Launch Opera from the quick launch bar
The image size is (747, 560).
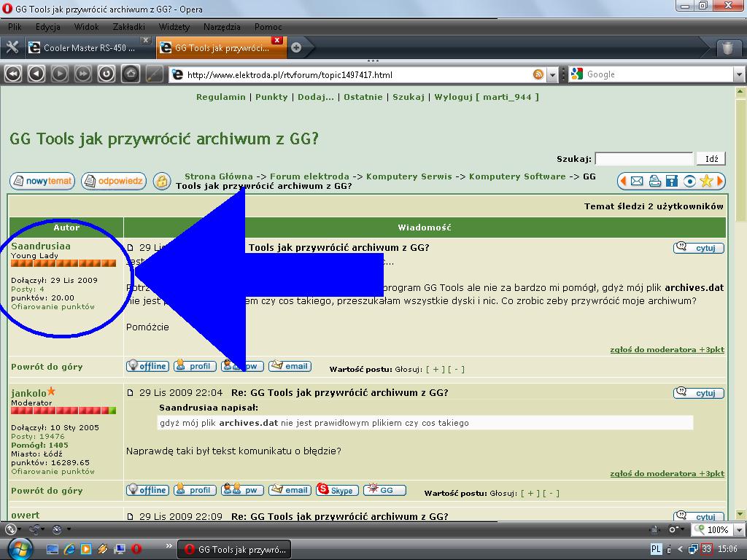click(136, 549)
